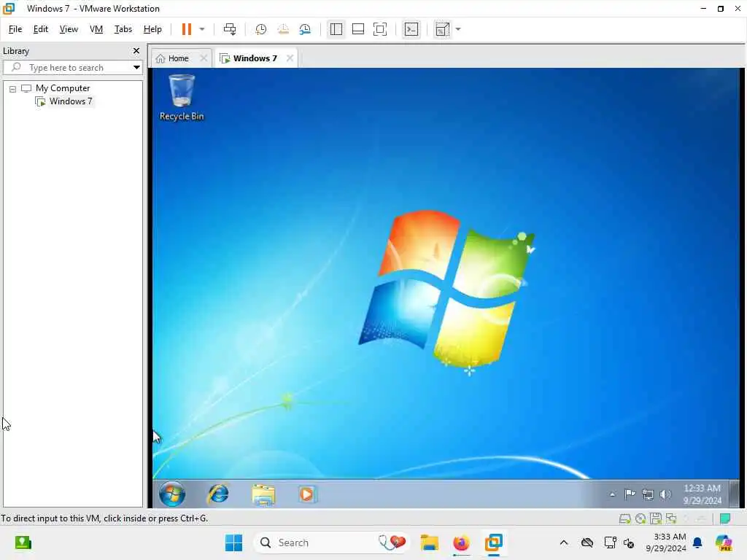Click the guest volume speaker icon
Viewport: 747px width, 560px height.
point(665,495)
